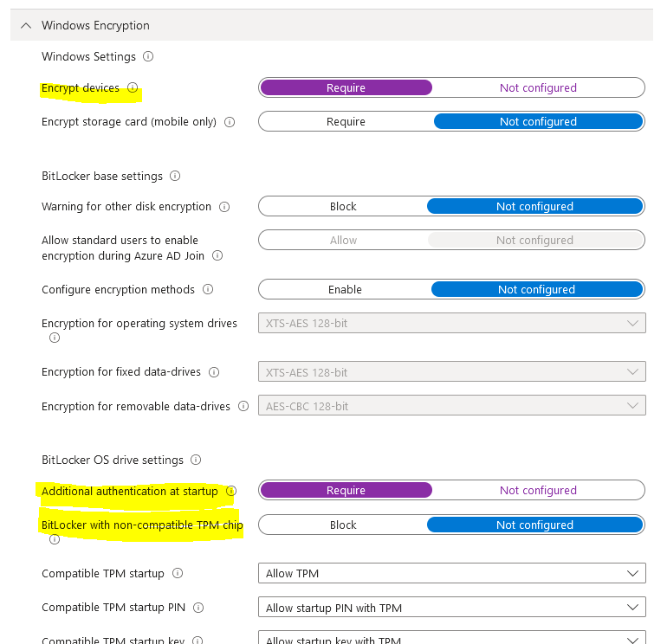Click info icon next to Windows Settings
This screenshot has height=644, width=667.
coord(147,57)
